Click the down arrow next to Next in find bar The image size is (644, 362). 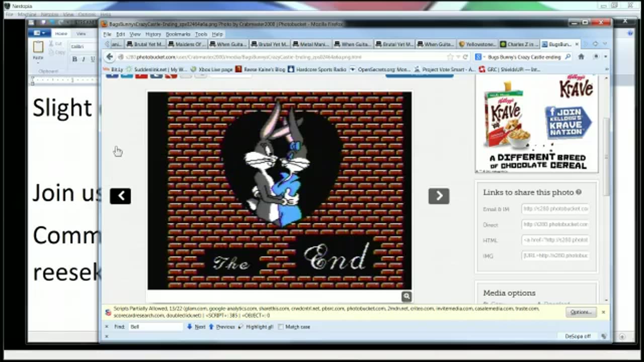[x=190, y=327]
